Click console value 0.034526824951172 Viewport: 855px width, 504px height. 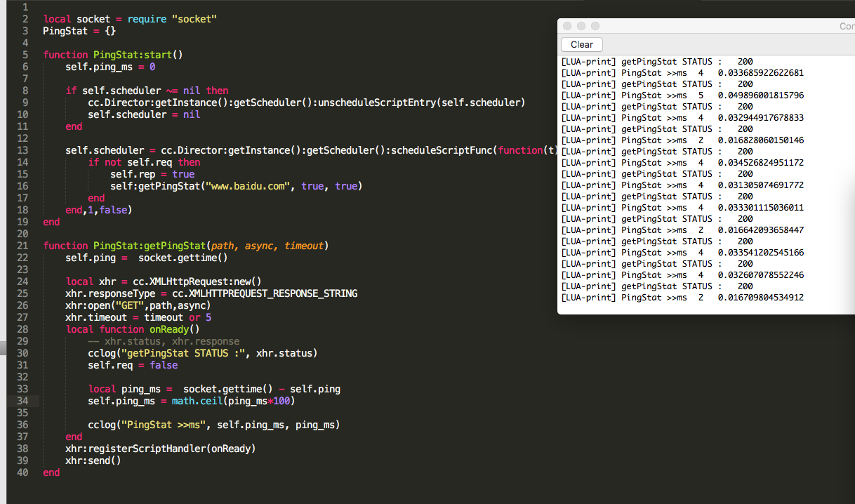pos(761,163)
